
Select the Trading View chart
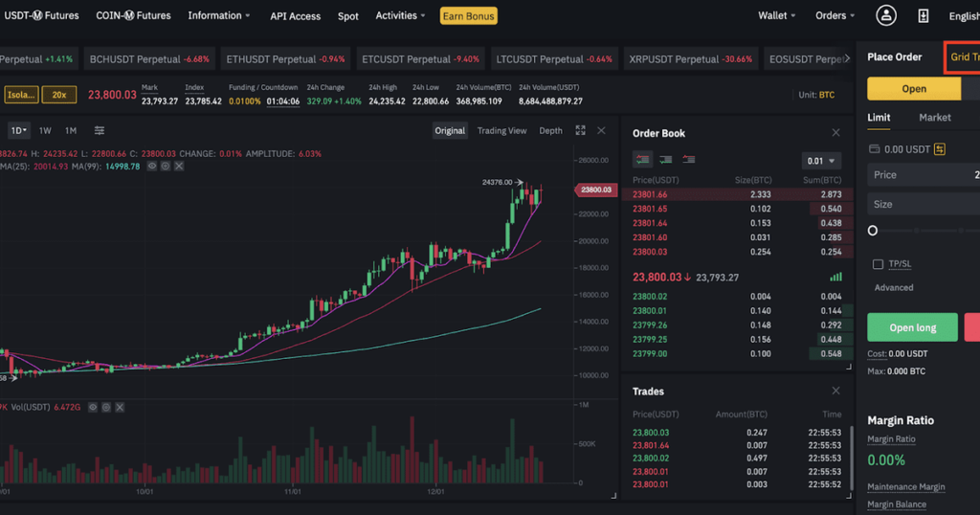(501, 130)
